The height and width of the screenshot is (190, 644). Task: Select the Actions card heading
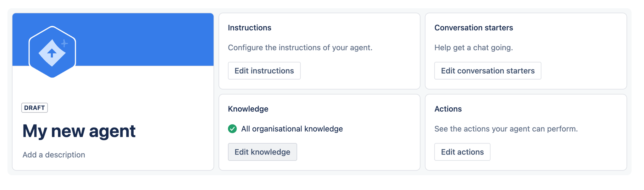pyautogui.click(x=448, y=109)
